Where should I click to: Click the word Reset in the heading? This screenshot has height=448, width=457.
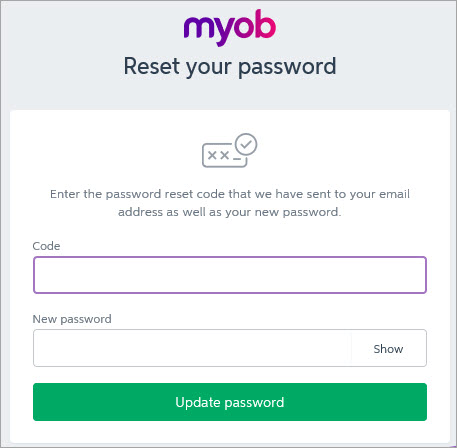[152, 66]
